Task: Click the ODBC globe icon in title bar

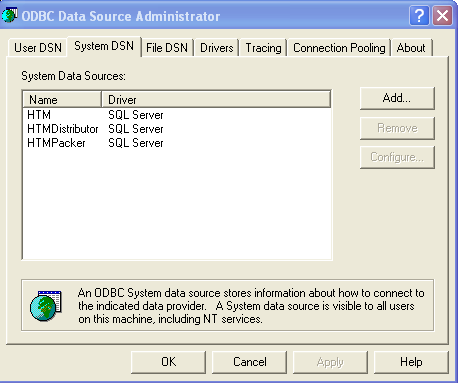Action: pyautogui.click(x=9, y=16)
